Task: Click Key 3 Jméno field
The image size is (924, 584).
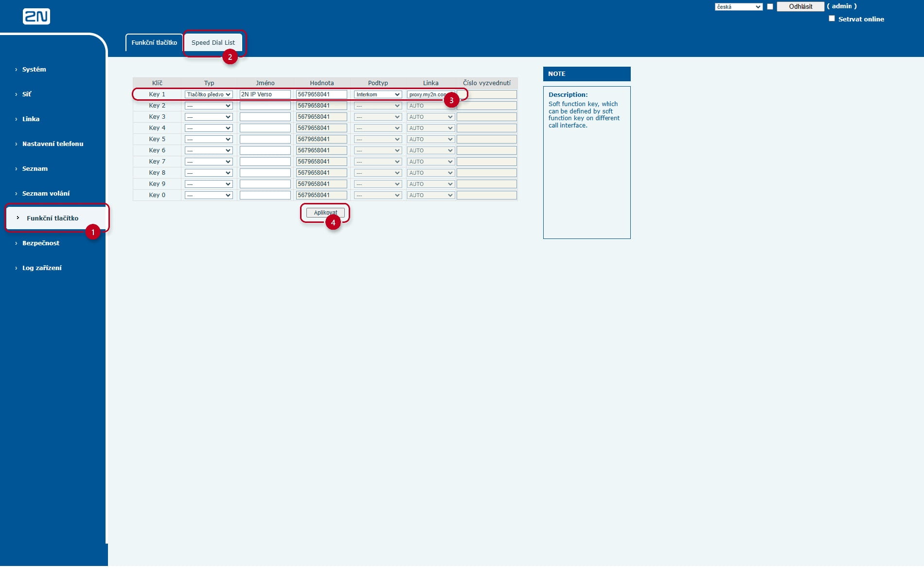Action: point(265,117)
